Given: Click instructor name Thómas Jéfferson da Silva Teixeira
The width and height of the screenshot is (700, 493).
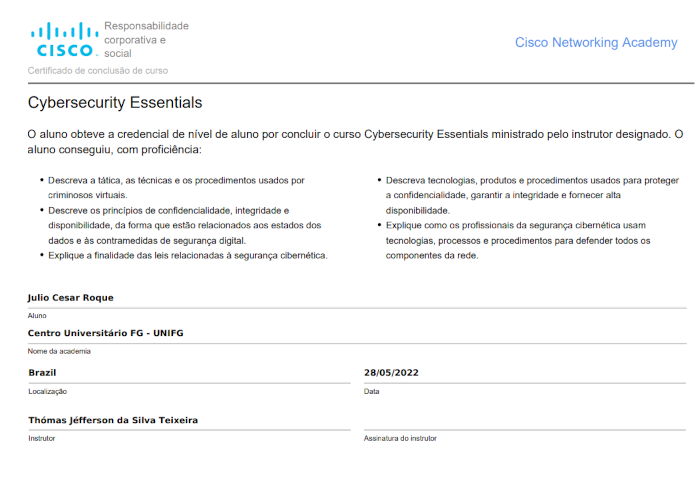Looking at the screenshot, I should pyautogui.click(x=113, y=420).
